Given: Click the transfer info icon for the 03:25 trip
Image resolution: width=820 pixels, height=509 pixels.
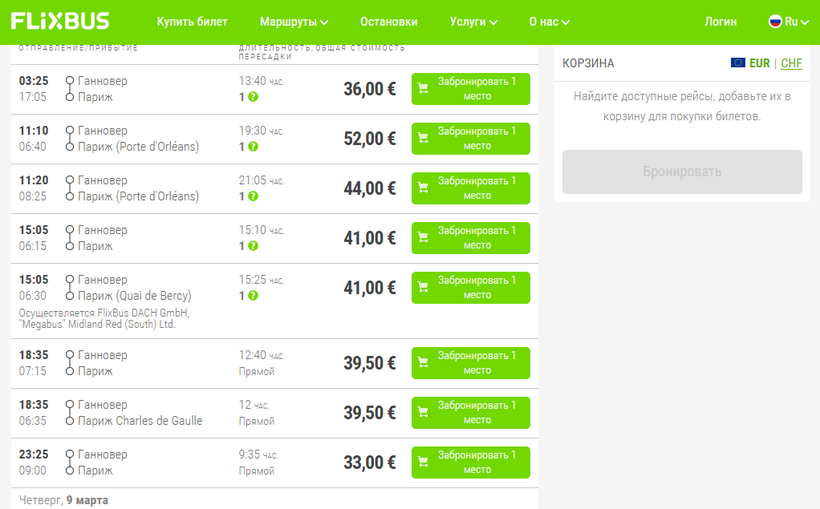Looking at the screenshot, I should (x=253, y=97).
